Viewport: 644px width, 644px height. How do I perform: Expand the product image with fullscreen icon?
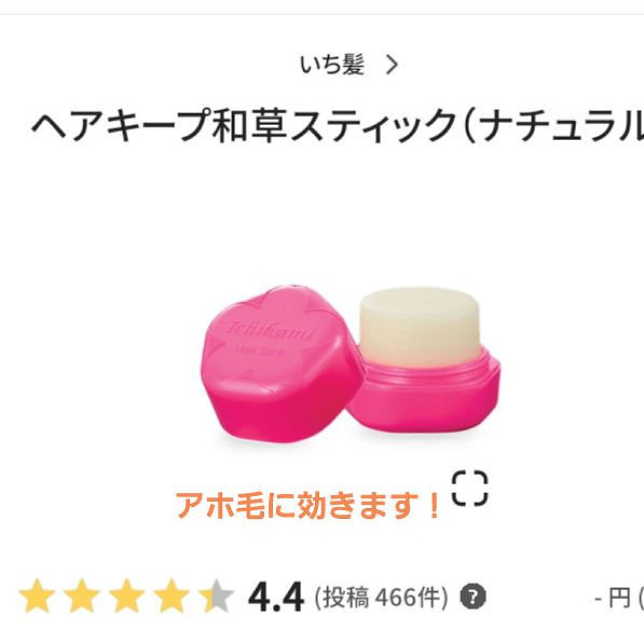[x=470, y=488]
